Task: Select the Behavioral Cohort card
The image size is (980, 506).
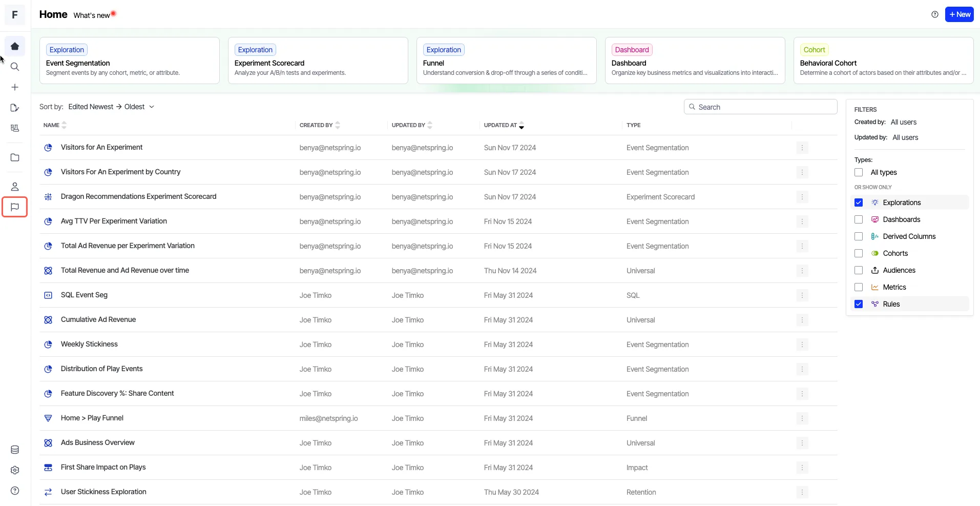Action: (x=884, y=60)
